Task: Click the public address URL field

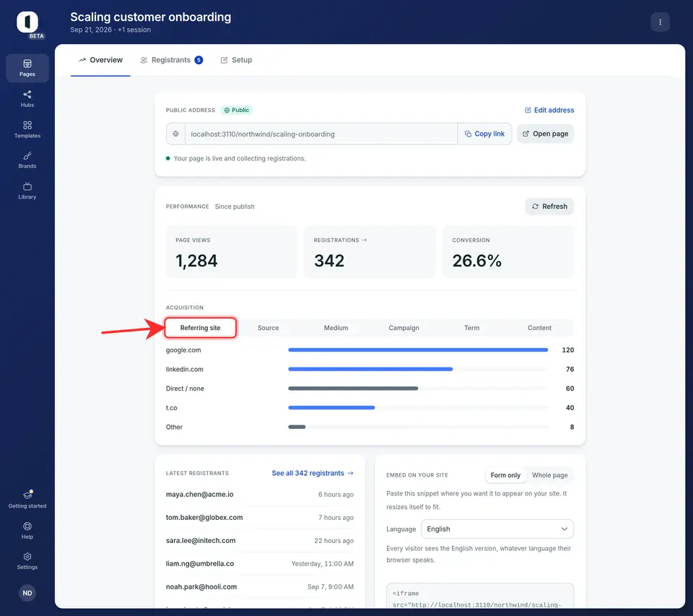Action: point(321,134)
